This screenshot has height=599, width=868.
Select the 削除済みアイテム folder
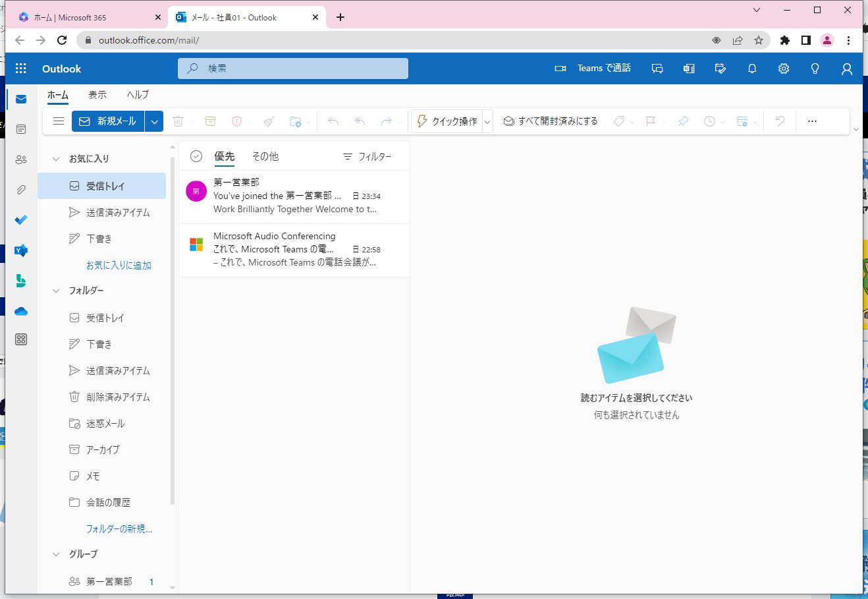point(101,397)
